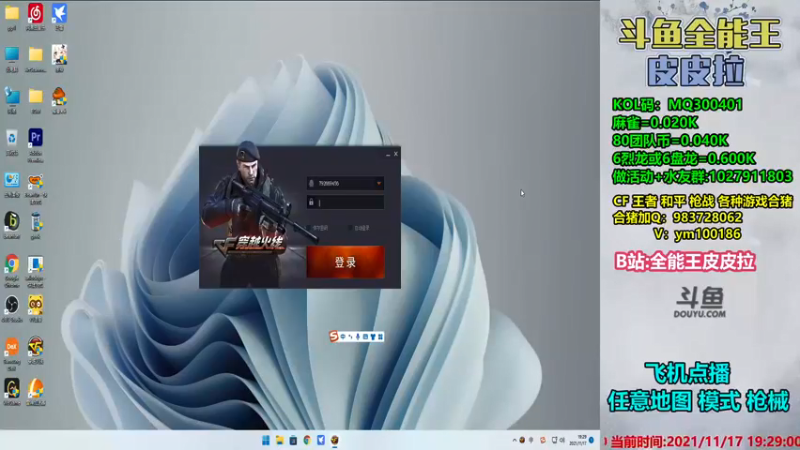Open the orange mushroom game icon

(x=59, y=96)
